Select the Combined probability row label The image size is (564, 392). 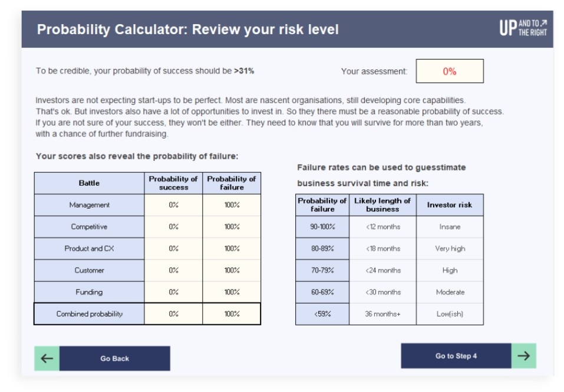(x=89, y=314)
